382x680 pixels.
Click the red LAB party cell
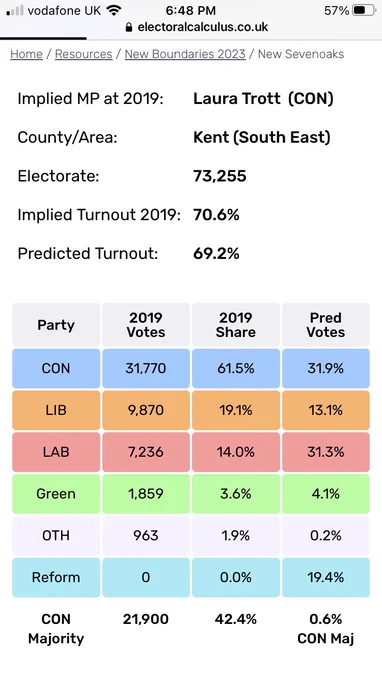click(56, 452)
